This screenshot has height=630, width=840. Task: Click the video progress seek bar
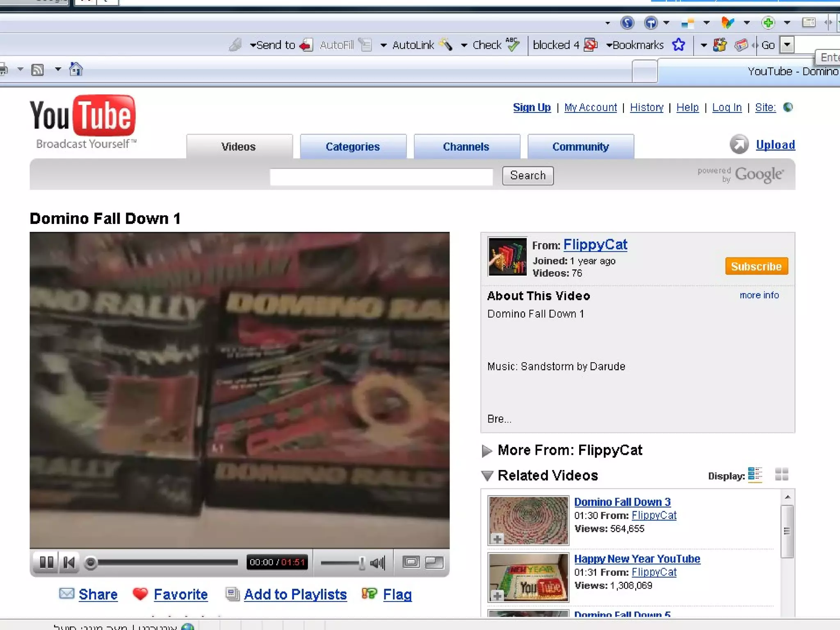pos(164,563)
